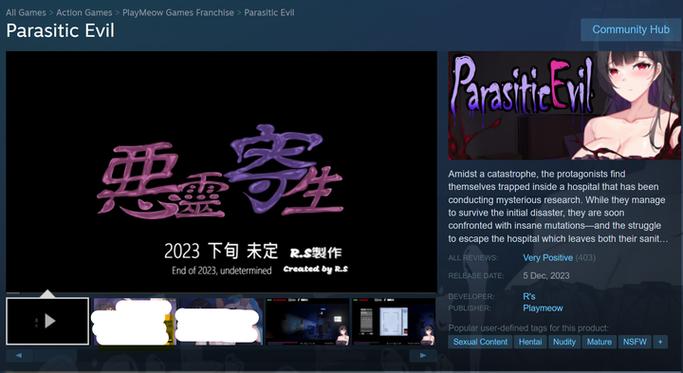Click the game description text paragraph

558,206
